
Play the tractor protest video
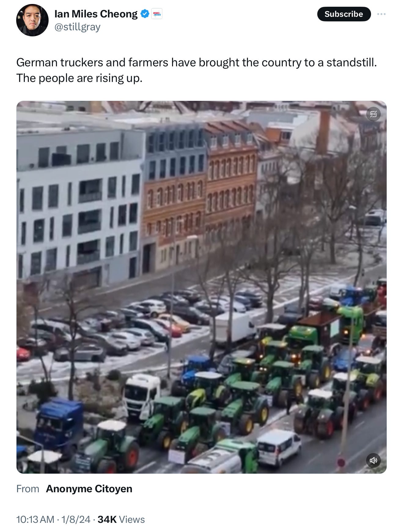coord(201,287)
